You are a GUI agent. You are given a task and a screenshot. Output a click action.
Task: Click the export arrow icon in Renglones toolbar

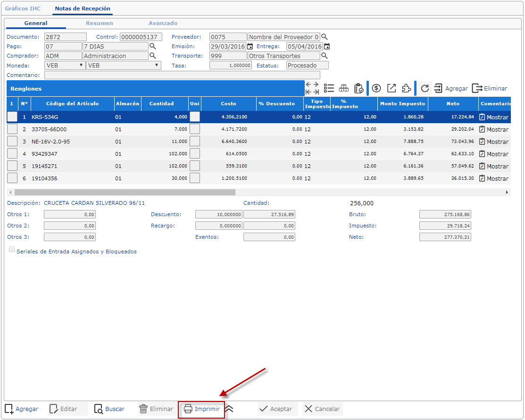click(392, 88)
